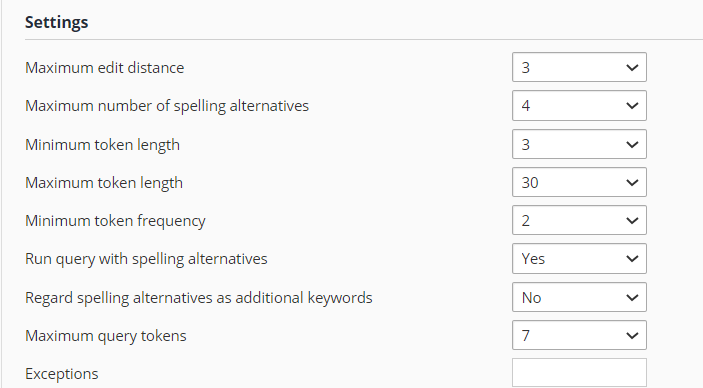
Task: Click chevron arrow beside value 7
Action: point(632,336)
